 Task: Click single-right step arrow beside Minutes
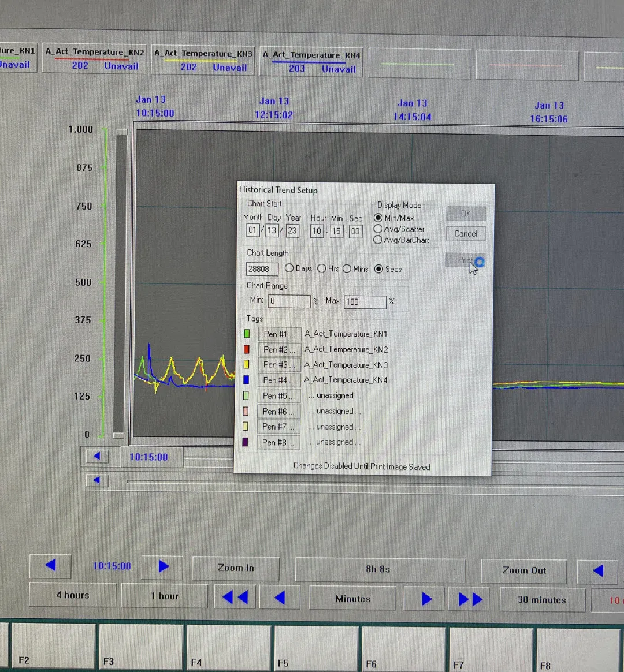[x=425, y=599]
